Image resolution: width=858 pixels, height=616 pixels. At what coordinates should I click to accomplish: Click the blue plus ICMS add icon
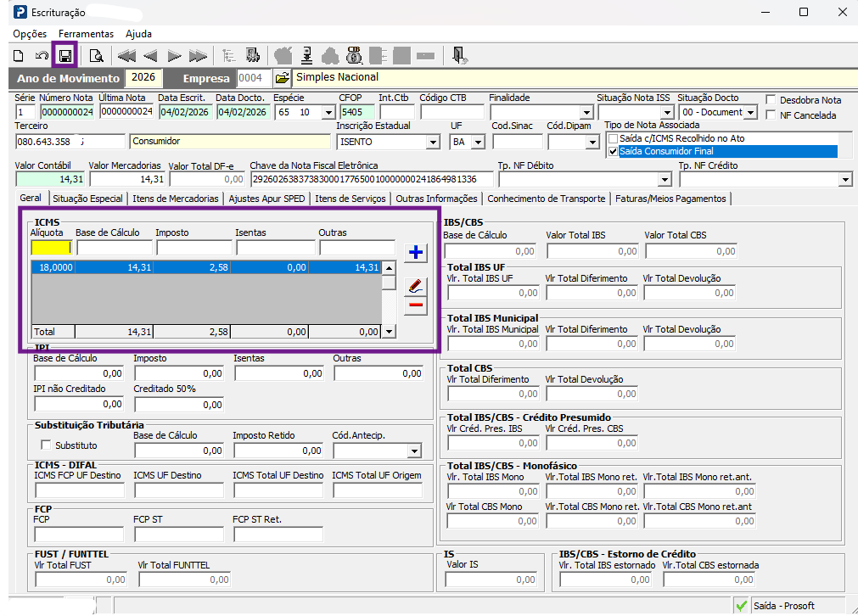click(416, 252)
